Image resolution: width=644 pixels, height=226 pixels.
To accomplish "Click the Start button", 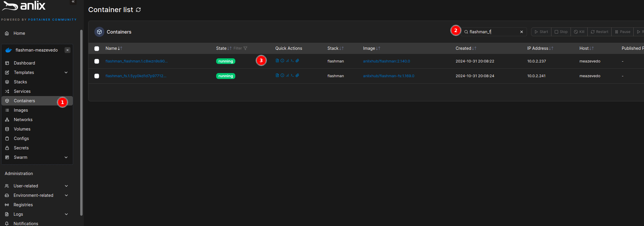I will pyautogui.click(x=541, y=32).
